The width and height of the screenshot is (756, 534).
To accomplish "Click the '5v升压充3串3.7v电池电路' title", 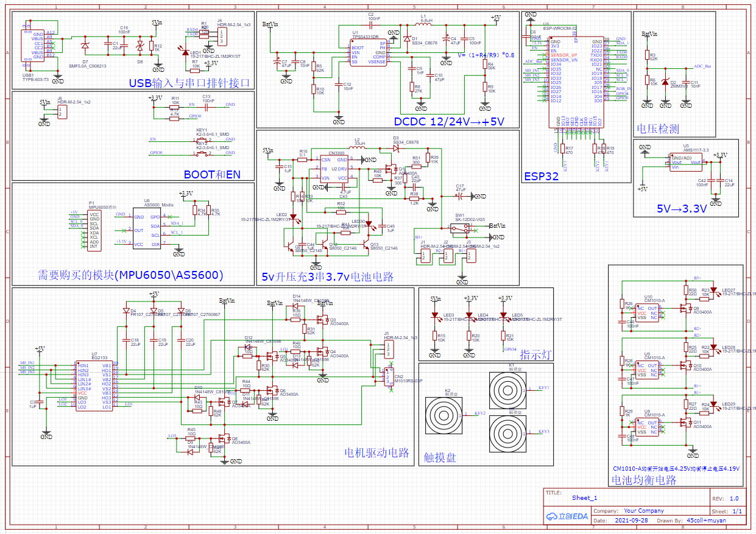I will click(327, 276).
